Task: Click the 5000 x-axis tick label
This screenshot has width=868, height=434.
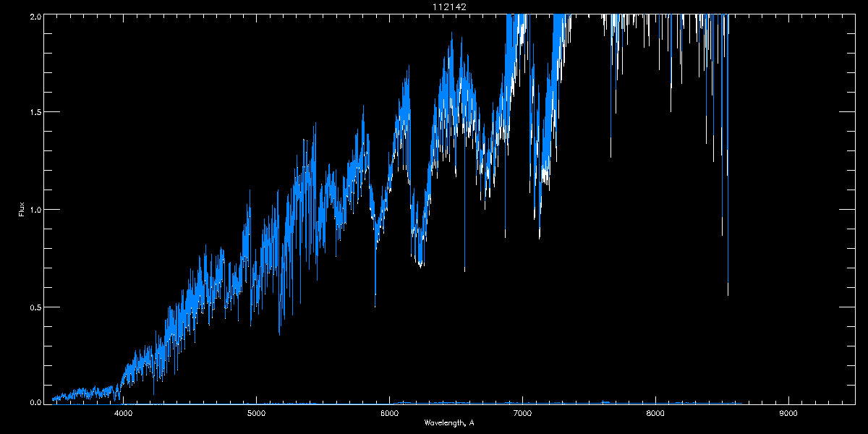Action: pos(256,414)
